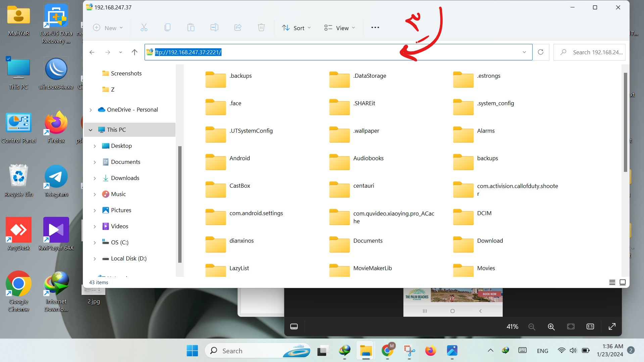Click the Delete trash icon in toolbar
644x362 pixels.
(261, 27)
